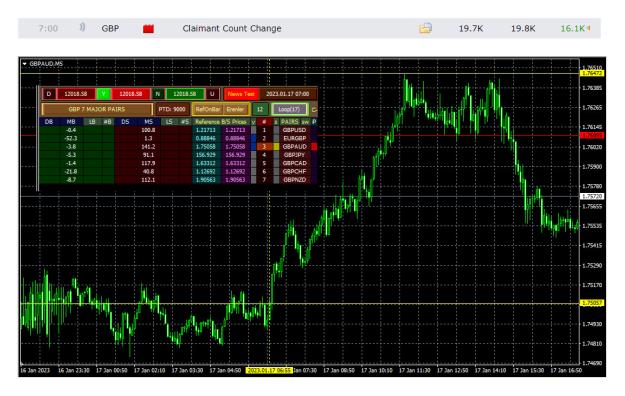Toggle the gray s square in GBPCHF row
This screenshot has height=396, width=625.
point(276,171)
